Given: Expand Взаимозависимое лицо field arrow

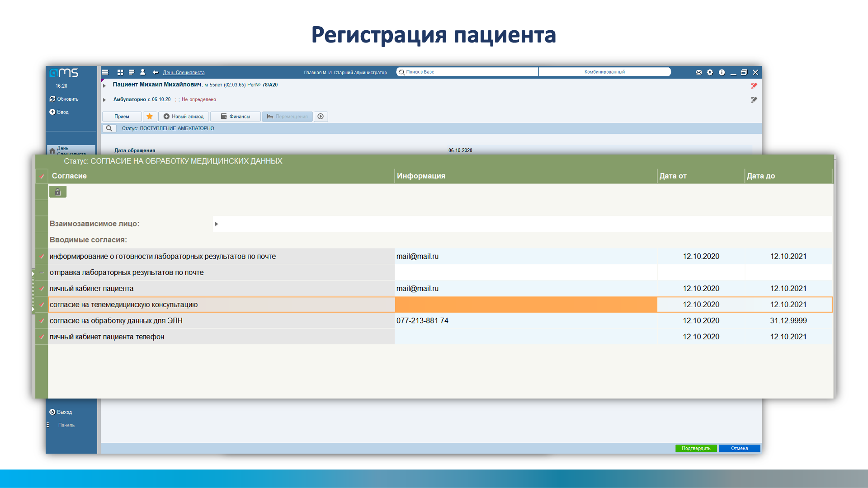Looking at the screenshot, I should pyautogui.click(x=216, y=224).
